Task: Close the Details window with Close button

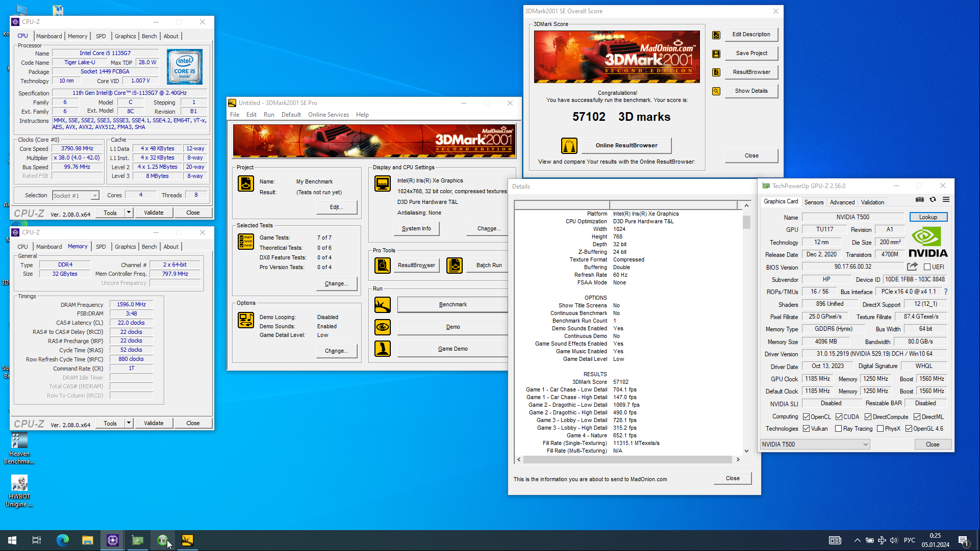Action: 733,479
